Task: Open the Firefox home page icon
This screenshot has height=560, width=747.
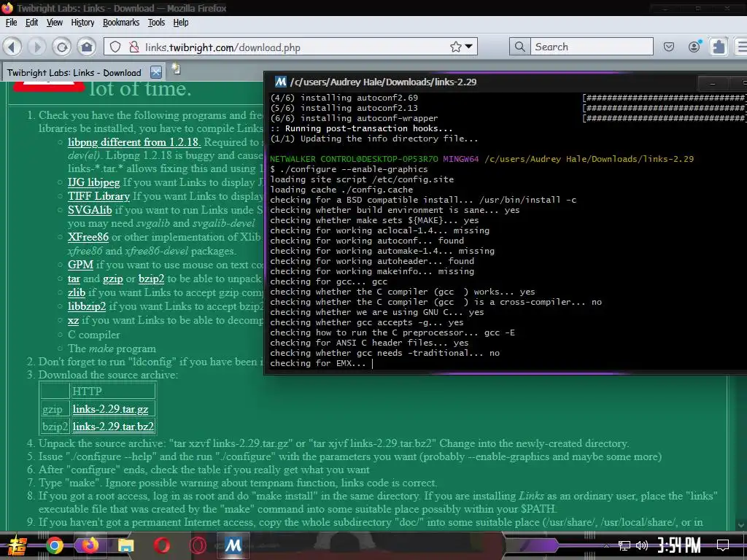Action: pyautogui.click(x=87, y=47)
